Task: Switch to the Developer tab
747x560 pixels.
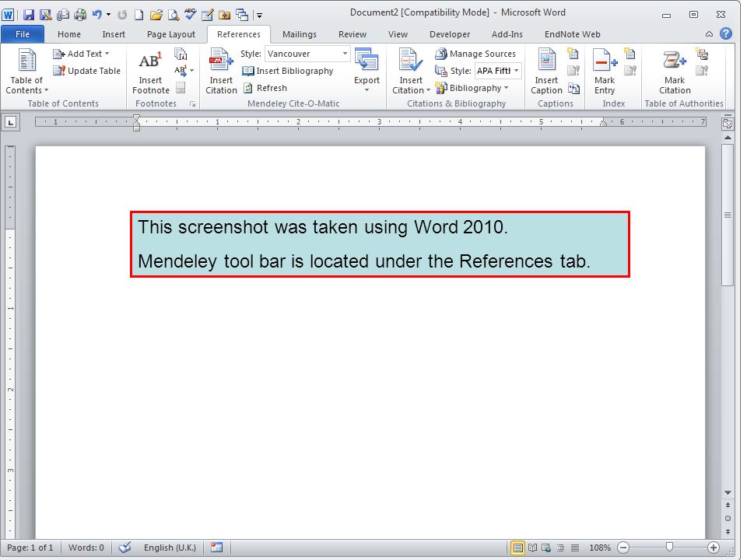Action: pos(450,34)
